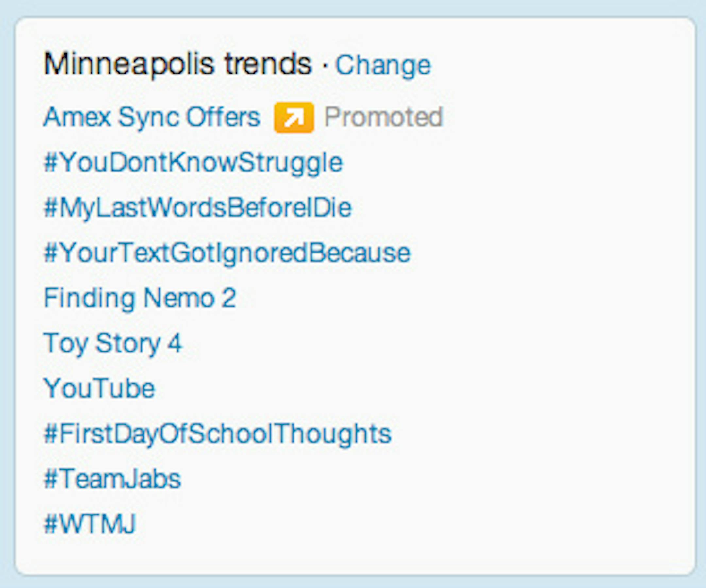Open the #TeamJabs hashtag trend
This screenshot has width=706, height=588.
[113, 479]
